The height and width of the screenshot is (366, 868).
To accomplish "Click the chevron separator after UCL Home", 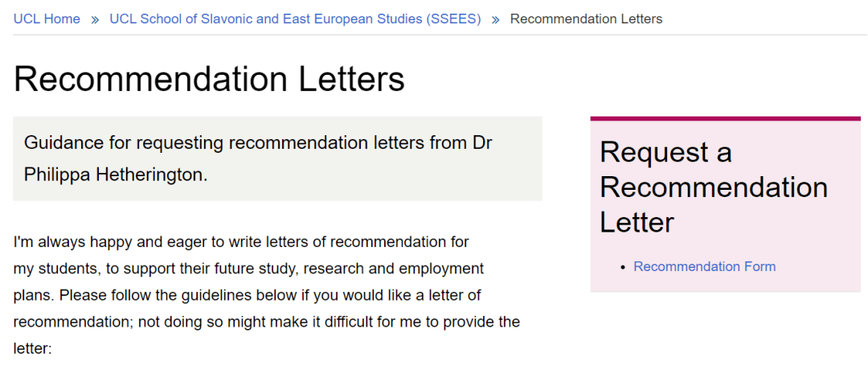I will (x=95, y=19).
